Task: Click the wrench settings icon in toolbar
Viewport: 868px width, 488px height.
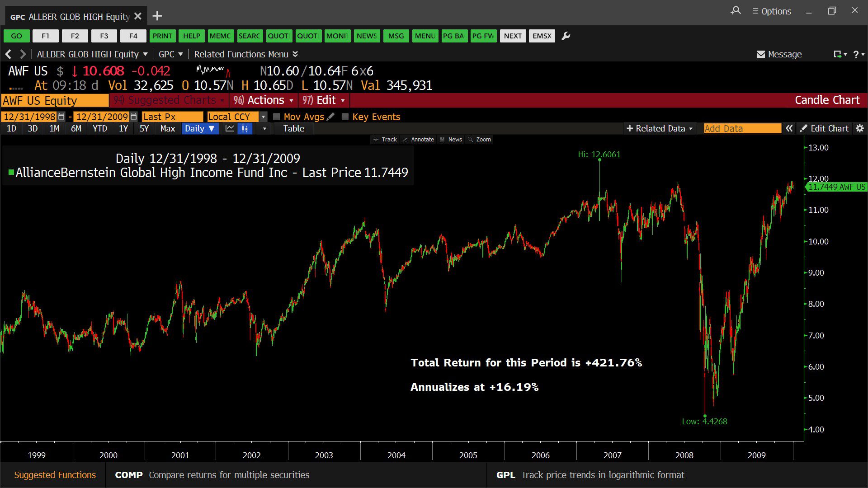Action: click(x=566, y=36)
